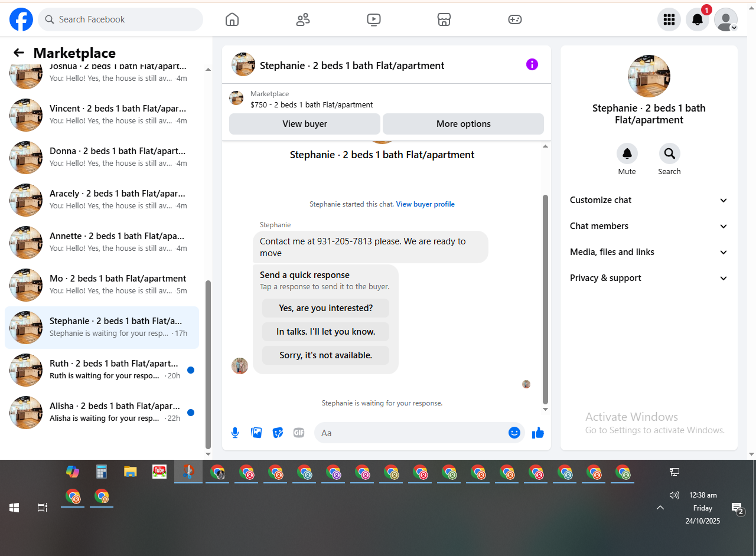Open the Friends icon in top bar

[303, 19]
